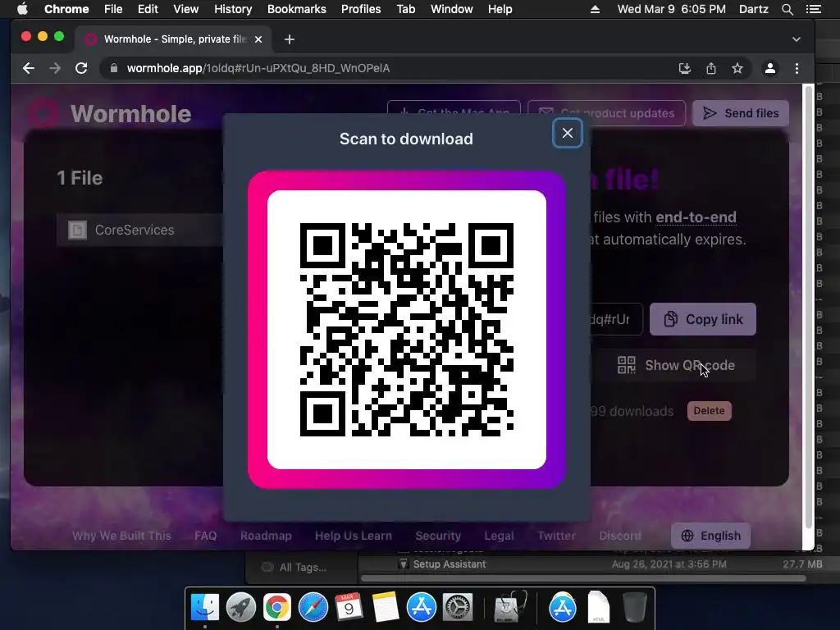Screen dimensions: 840x630
Task: Click the lock icon in address bar
Action: point(113,68)
